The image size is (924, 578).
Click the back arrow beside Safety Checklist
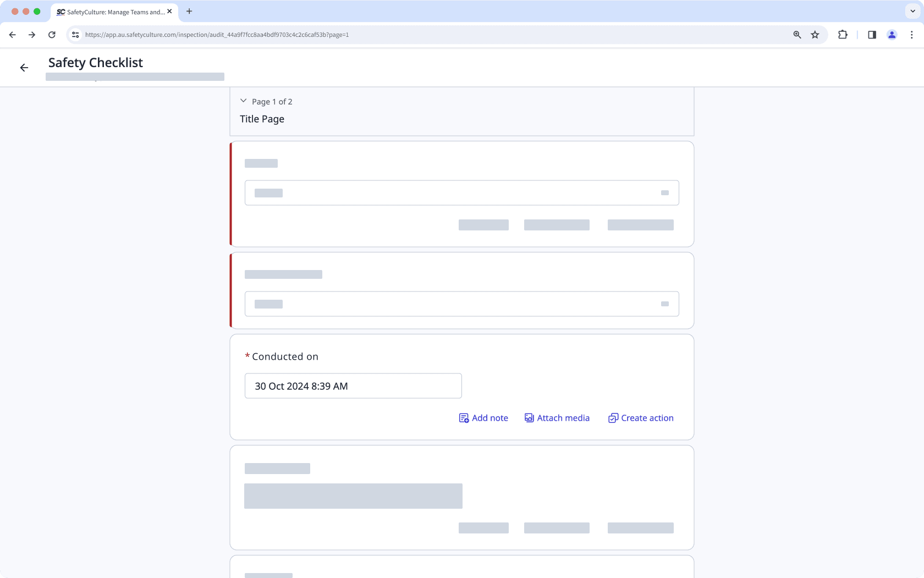coord(24,68)
